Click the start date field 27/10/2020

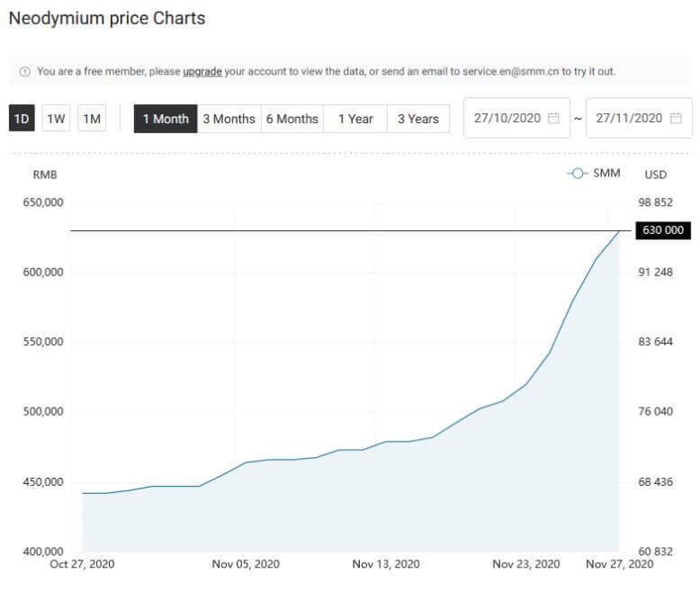click(x=517, y=118)
